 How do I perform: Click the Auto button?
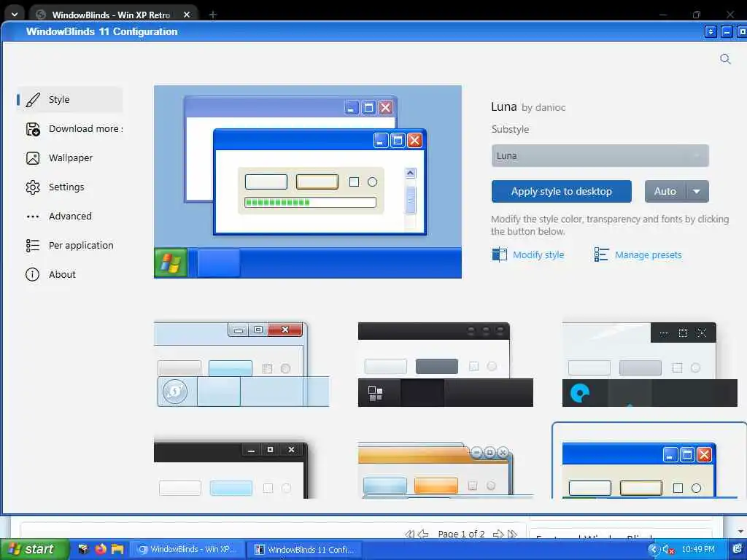[665, 192]
